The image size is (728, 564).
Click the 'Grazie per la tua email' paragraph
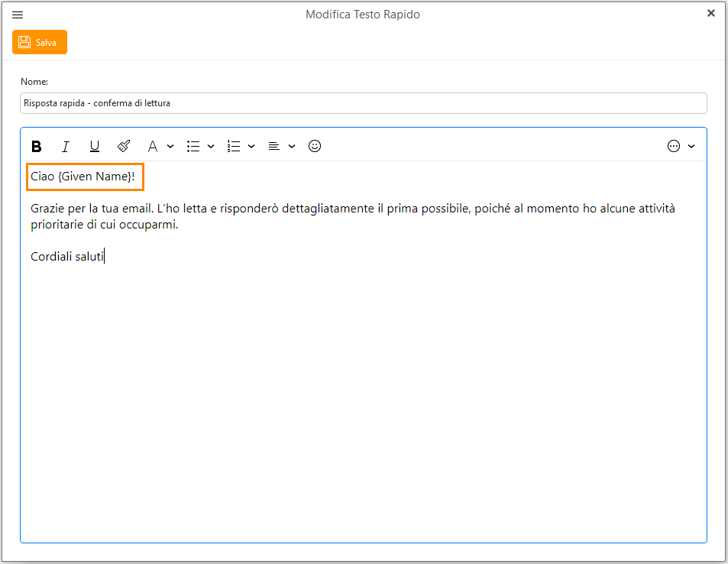353,216
